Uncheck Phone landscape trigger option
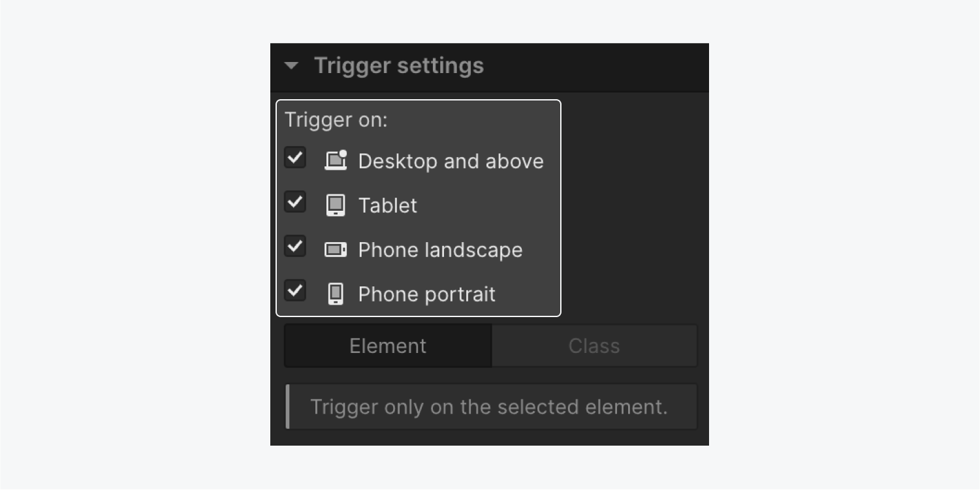The height and width of the screenshot is (490, 980). click(294, 246)
